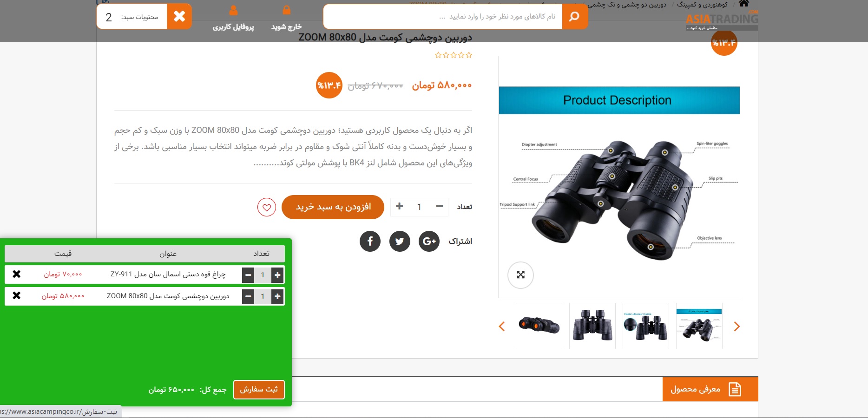Show previous thumbnails with left arrow
Viewport: 868px width, 418px height.
point(502,327)
